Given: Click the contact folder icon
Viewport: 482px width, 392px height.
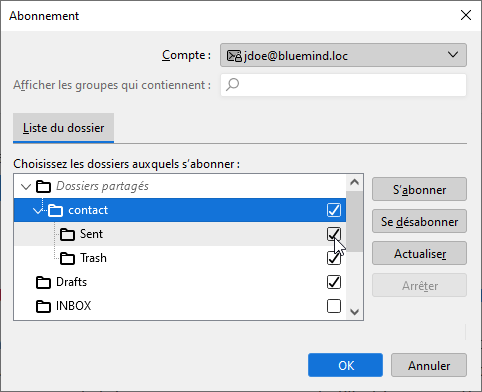Looking at the screenshot, I should (55, 210).
